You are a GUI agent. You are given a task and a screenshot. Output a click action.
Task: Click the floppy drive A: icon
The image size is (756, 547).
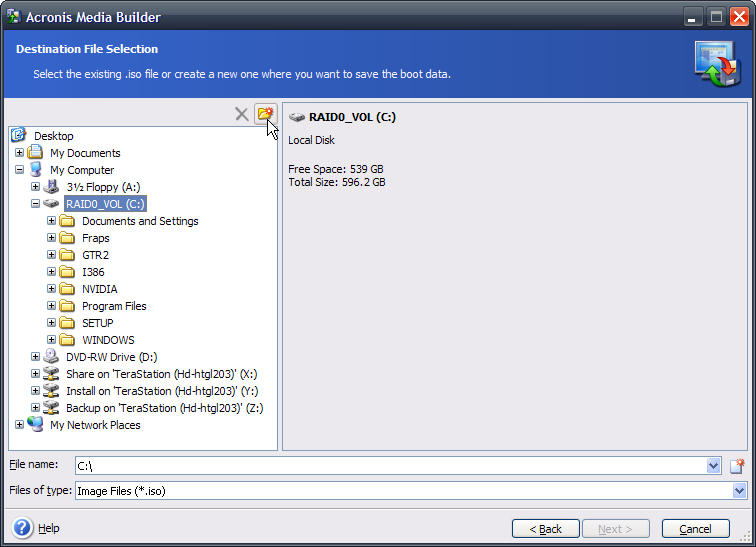[51, 187]
